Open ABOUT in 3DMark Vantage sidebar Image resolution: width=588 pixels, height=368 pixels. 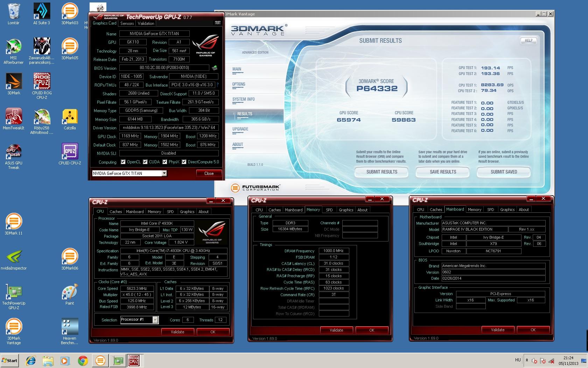tap(238, 144)
